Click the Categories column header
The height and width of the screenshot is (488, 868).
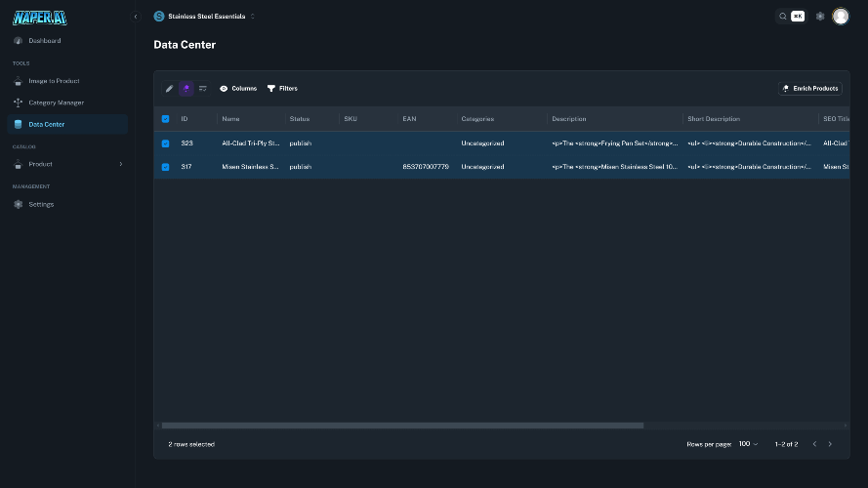click(477, 119)
